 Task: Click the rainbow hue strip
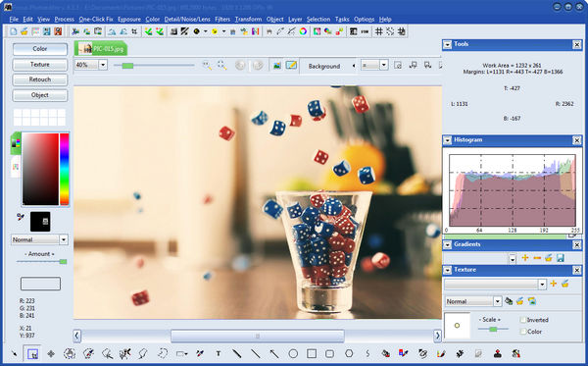pos(64,170)
